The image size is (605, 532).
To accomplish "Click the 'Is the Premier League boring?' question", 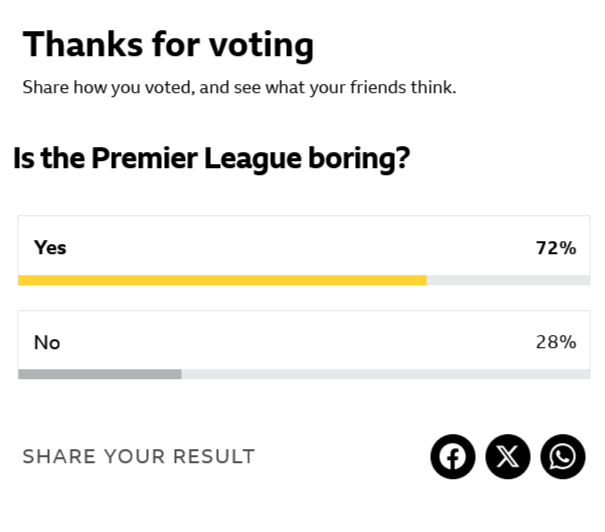I will (x=211, y=159).
